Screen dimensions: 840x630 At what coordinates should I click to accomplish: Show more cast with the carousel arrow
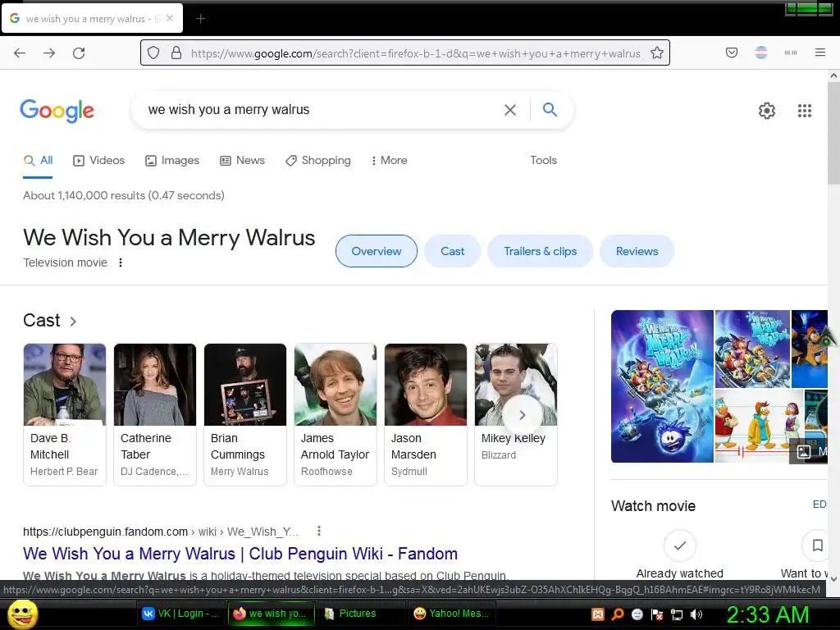(x=522, y=414)
